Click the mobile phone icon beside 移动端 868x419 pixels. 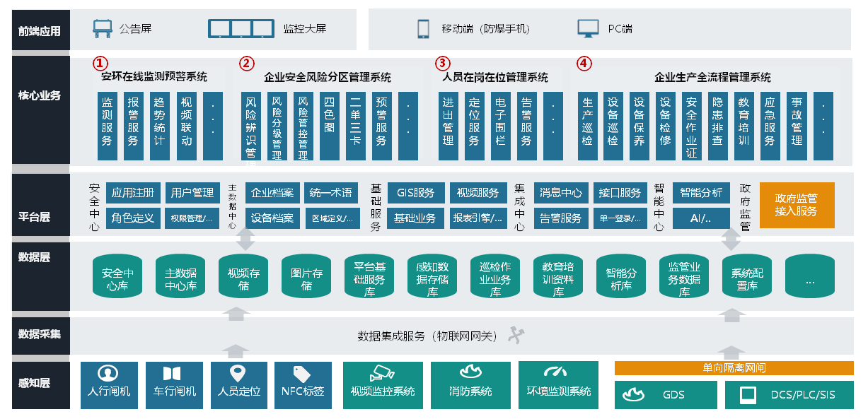423,29
